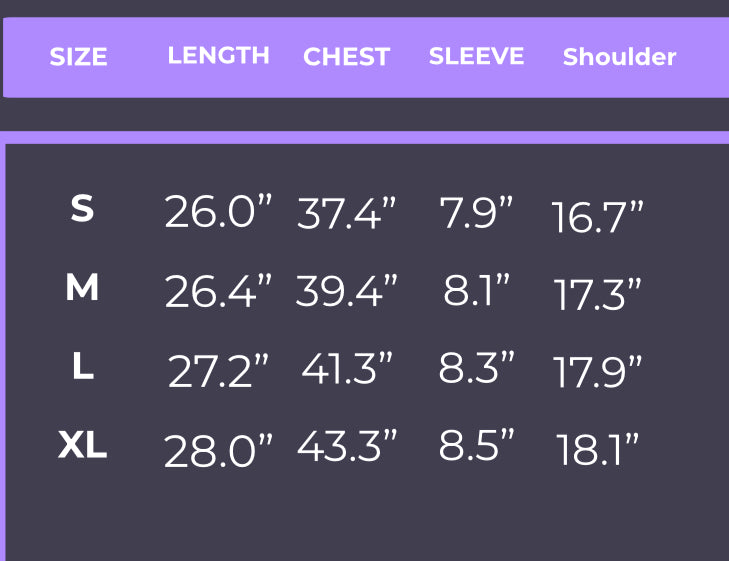The image size is (729, 561).
Task: Click the CHEST column header
Action: [346, 57]
